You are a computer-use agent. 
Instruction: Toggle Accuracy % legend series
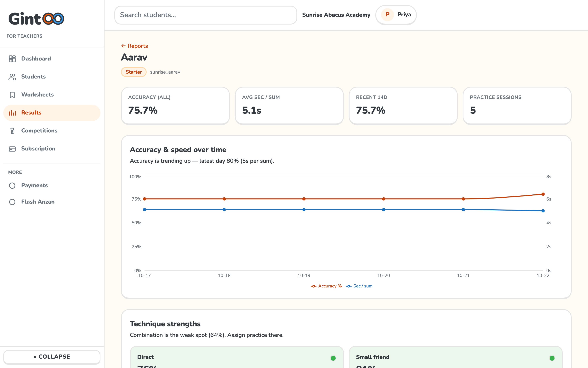coord(326,286)
